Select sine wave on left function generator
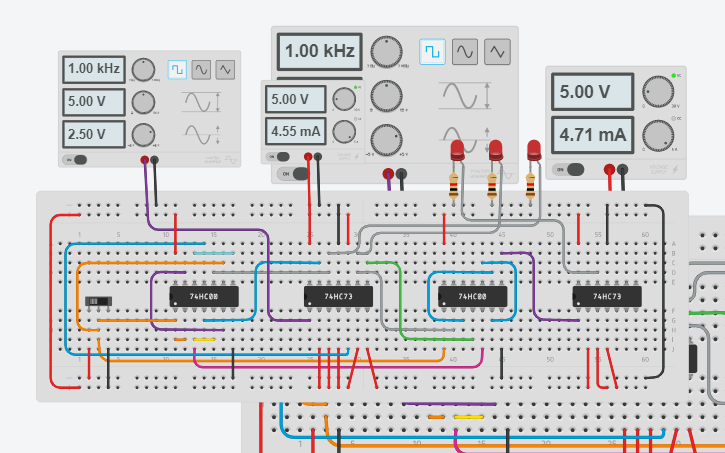This screenshot has width=725, height=453. pos(202,69)
